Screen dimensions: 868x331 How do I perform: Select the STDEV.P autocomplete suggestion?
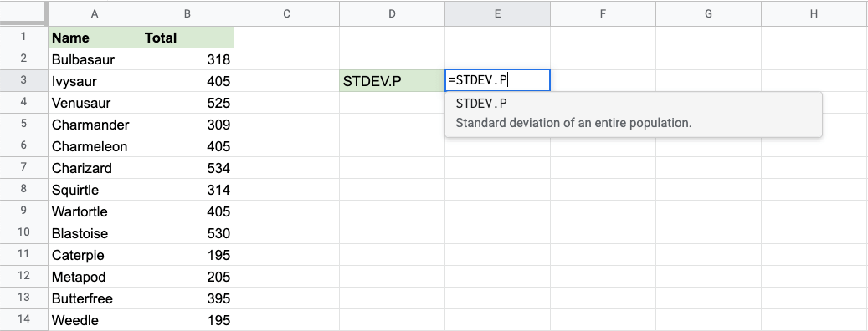point(634,114)
